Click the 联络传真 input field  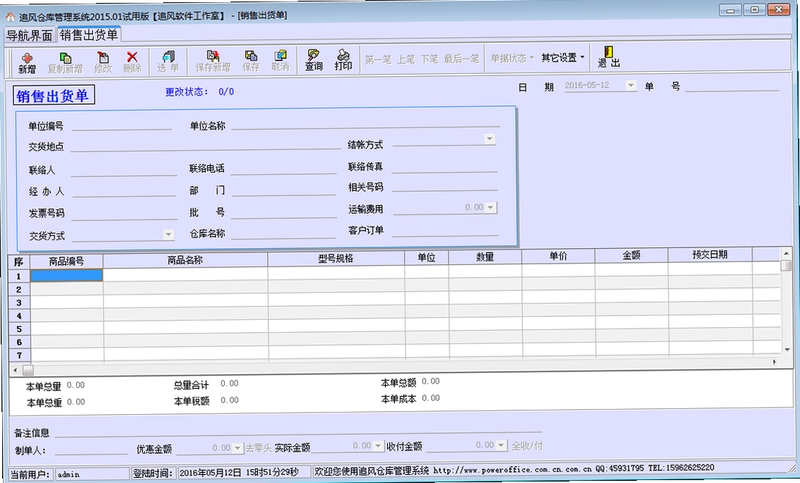point(444,166)
